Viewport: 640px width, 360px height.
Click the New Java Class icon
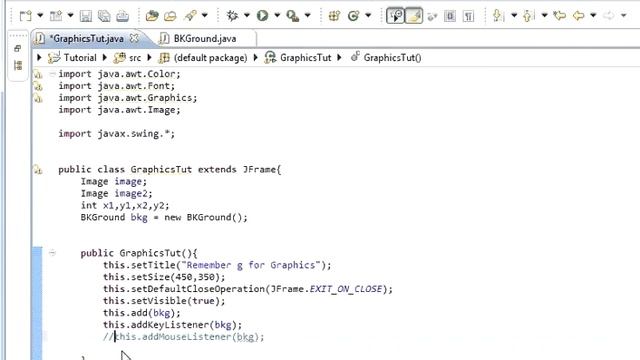(353, 16)
